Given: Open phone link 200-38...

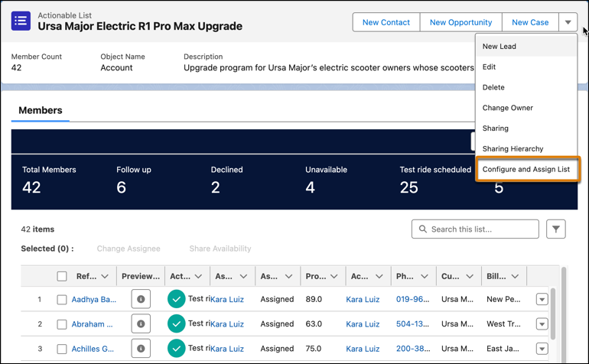Looking at the screenshot, I should tap(413, 349).
